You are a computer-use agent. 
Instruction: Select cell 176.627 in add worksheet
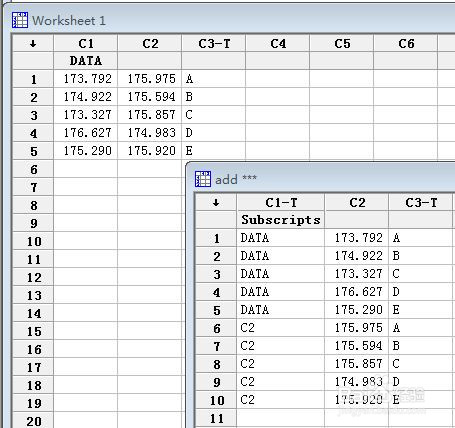tap(357, 292)
